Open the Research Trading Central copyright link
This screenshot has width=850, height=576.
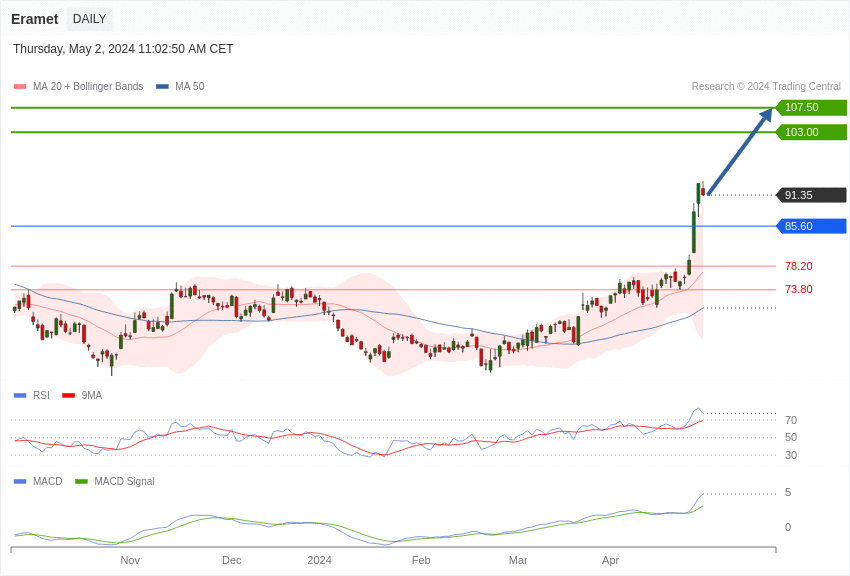(766, 87)
